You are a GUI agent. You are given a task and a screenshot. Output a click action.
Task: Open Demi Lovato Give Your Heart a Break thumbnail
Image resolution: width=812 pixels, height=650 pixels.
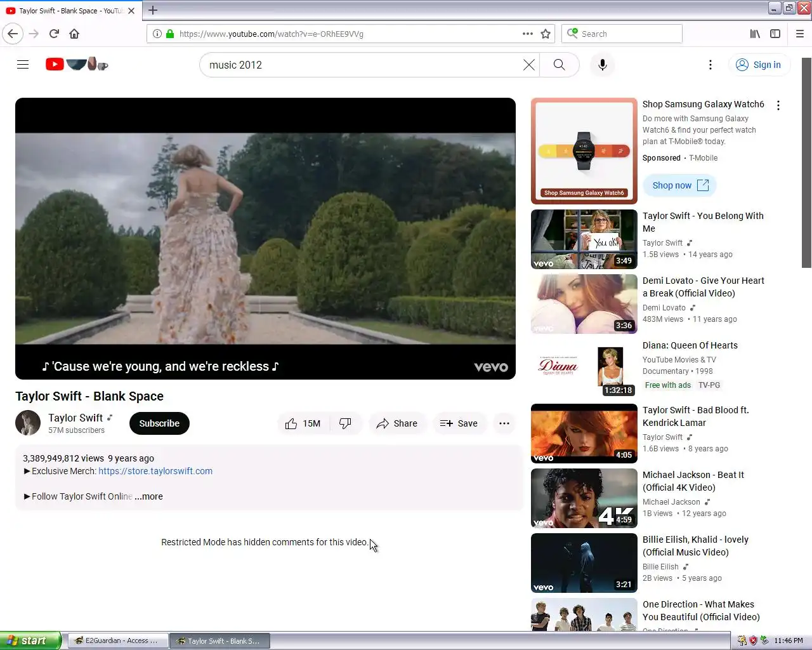pyautogui.click(x=584, y=304)
